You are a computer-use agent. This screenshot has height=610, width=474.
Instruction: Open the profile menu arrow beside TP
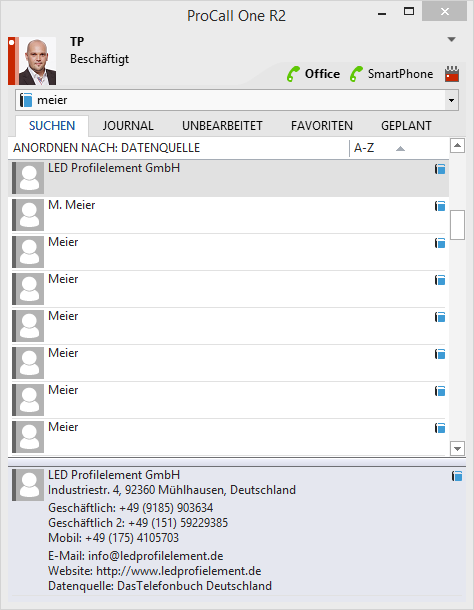(x=451, y=39)
